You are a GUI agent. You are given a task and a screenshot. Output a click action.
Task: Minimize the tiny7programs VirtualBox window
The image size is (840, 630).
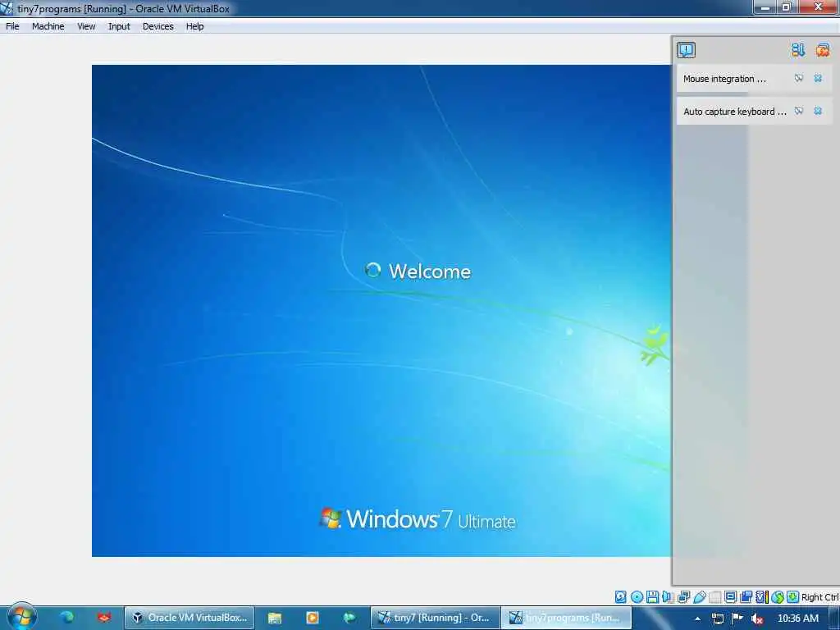(x=765, y=7)
